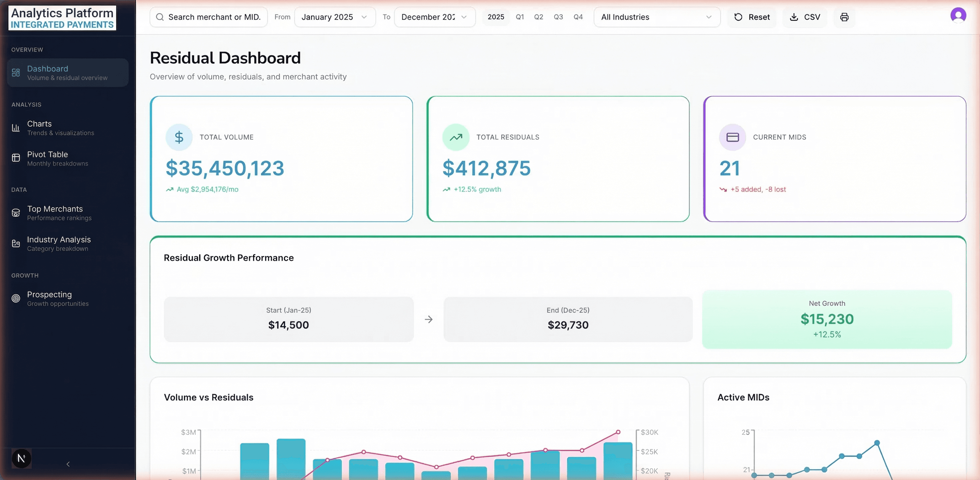Open the From month dropdown
Screen dimensions: 980x480
coord(335,17)
